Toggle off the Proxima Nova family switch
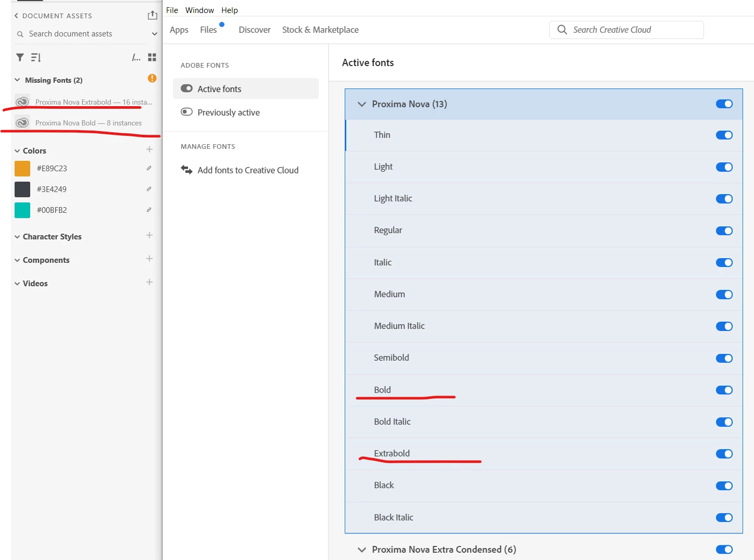The height and width of the screenshot is (560, 754). pyautogui.click(x=724, y=104)
